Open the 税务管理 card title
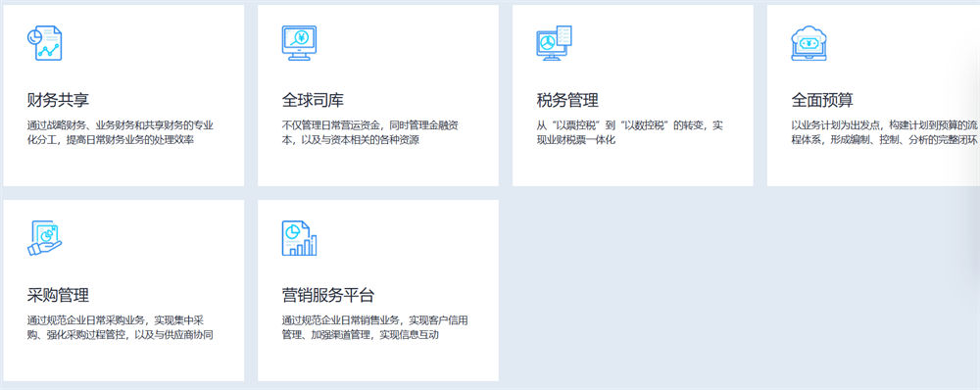Screen dimensions: 980x390 point(567,100)
